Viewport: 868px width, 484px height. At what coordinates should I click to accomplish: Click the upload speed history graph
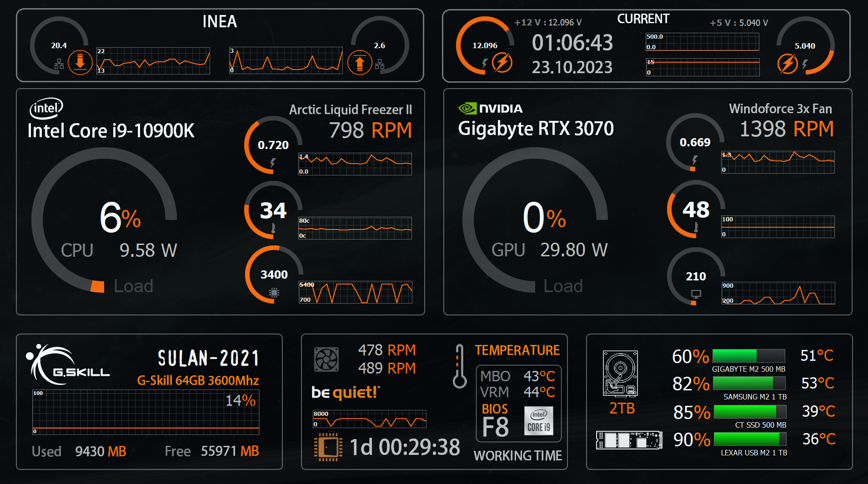click(x=286, y=60)
